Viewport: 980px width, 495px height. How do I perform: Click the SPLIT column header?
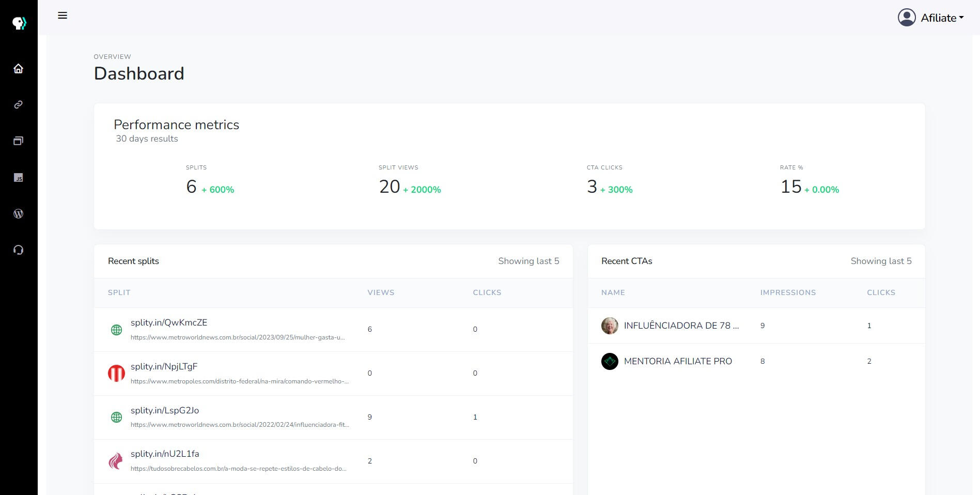point(119,292)
